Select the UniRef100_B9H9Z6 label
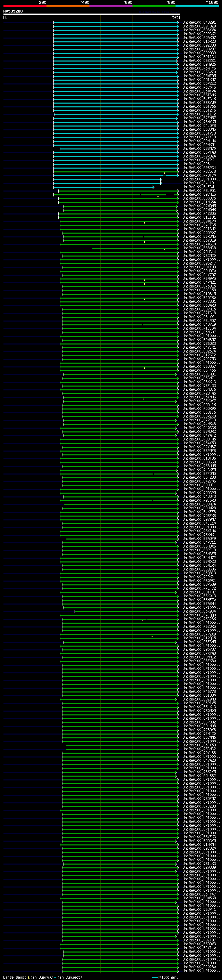 (199, 65)
